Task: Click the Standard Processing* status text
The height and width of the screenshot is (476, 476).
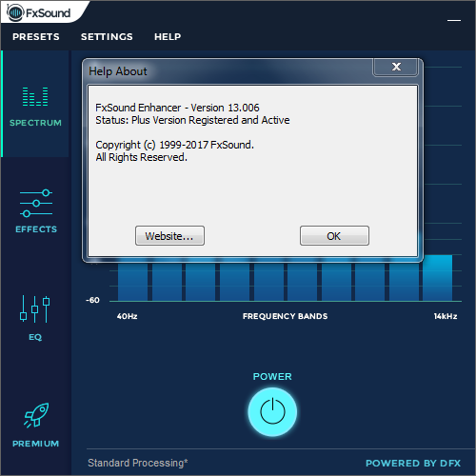Action: pos(138,463)
